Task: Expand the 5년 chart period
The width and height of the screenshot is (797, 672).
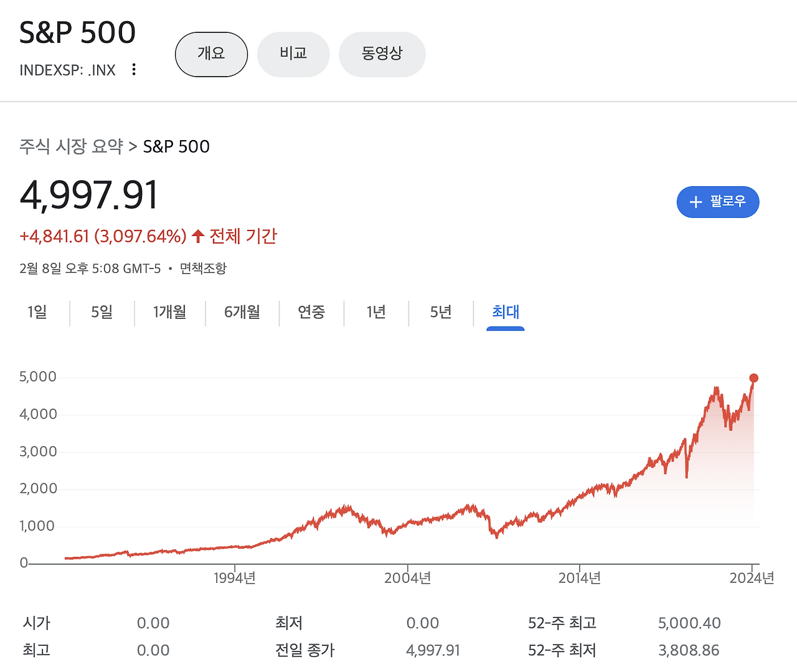Action: click(441, 313)
